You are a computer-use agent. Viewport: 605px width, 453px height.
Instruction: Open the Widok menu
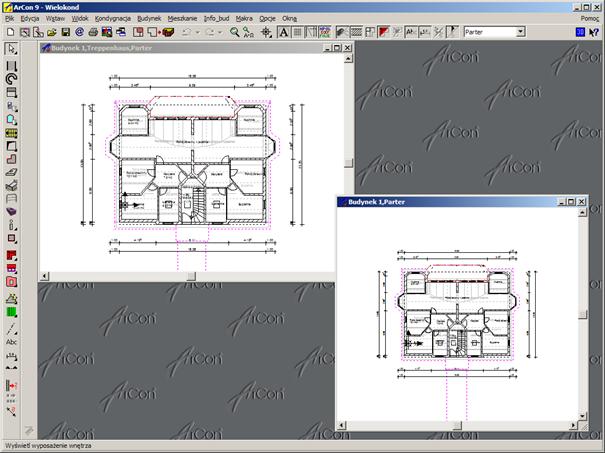pyautogui.click(x=80, y=18)
